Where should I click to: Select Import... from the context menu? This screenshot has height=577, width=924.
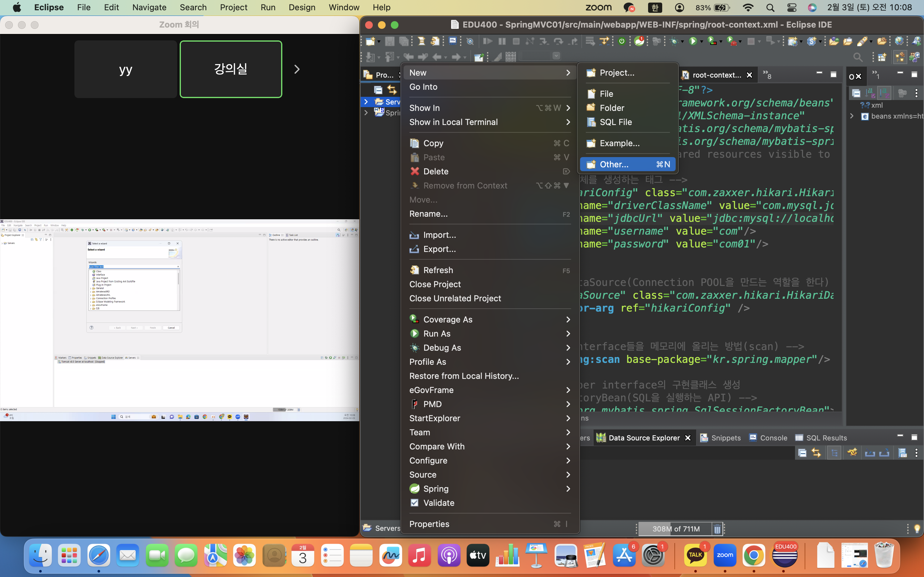(x=439, y=235)
